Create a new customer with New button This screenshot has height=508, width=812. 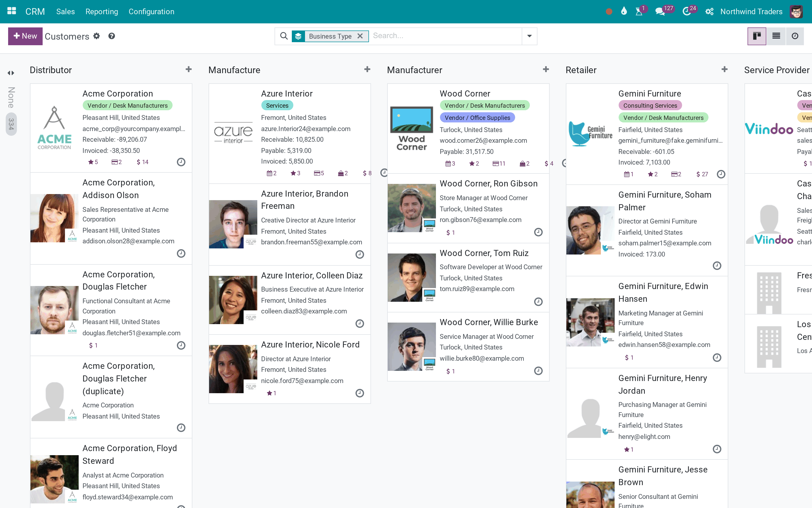[25, 36]
